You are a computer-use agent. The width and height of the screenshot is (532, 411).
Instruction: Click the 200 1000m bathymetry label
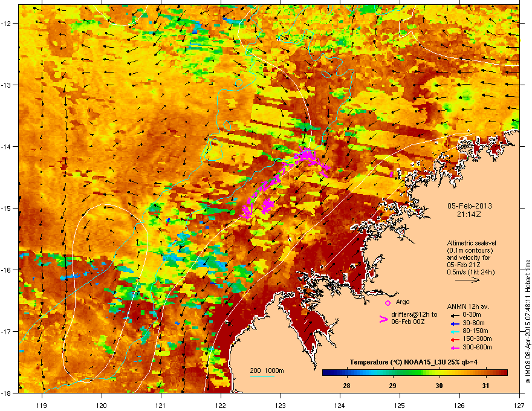[267, 371]
